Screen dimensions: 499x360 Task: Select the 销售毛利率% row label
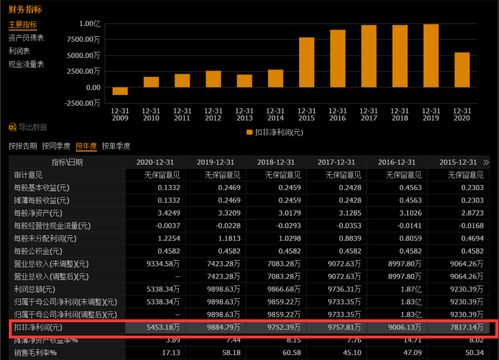coord(35,353)
